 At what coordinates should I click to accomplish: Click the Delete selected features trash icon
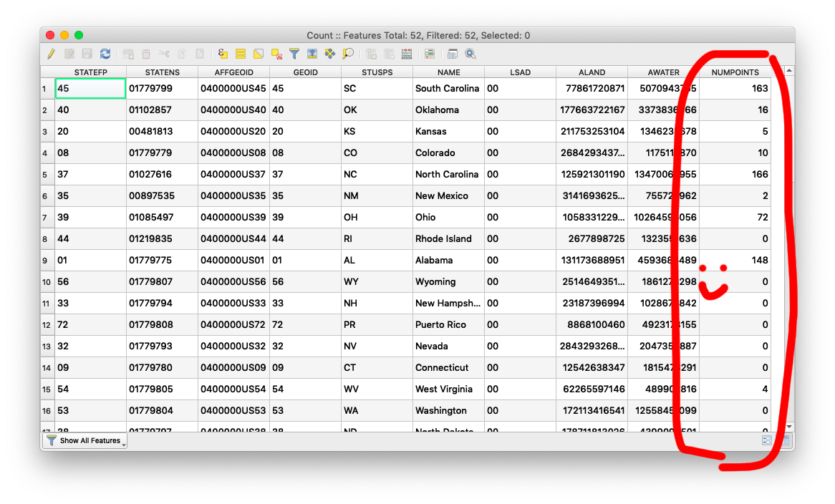pos(146,54)
